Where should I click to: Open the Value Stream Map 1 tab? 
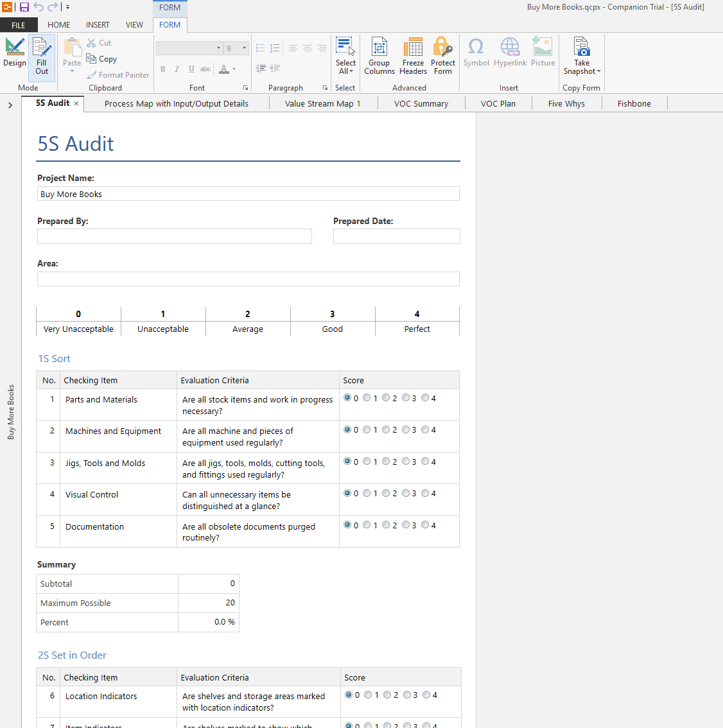(x=322, y=103)
